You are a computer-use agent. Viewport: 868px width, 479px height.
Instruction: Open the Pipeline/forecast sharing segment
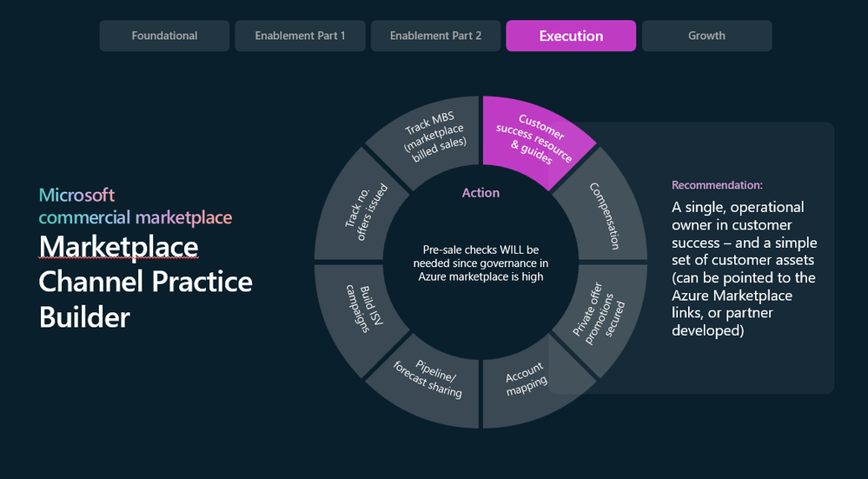[431, 381]
